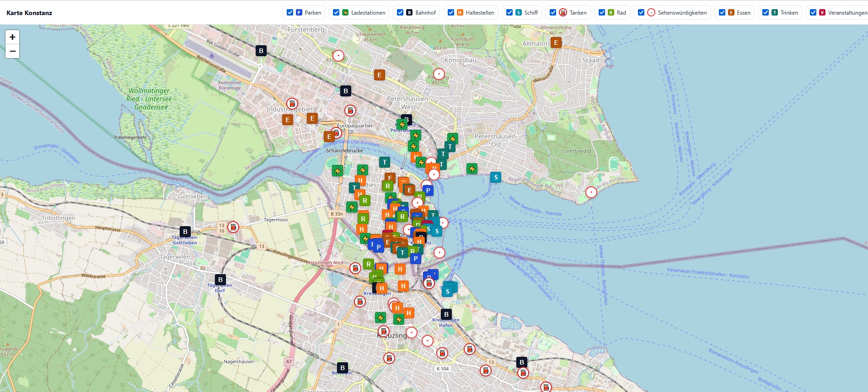Click the gas station marker near Kreuzlingen Nord
The height and width of the screenshot is (392, 868).
click(x=355, y=269)
